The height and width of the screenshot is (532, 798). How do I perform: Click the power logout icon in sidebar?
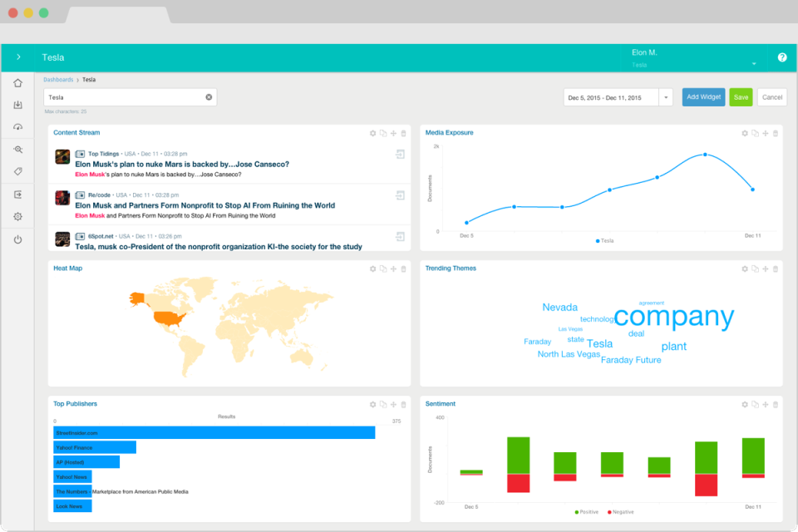click(17, 239)
